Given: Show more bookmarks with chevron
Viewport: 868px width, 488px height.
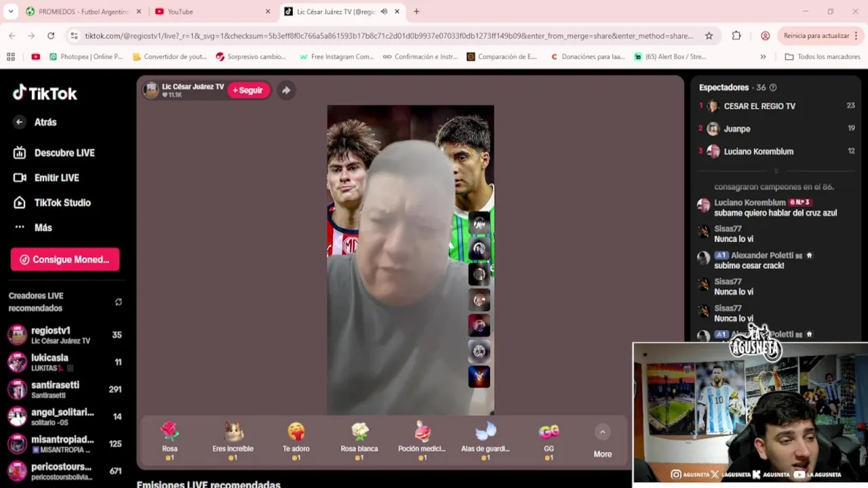Looking at the screenshot, I should (763, 57).
